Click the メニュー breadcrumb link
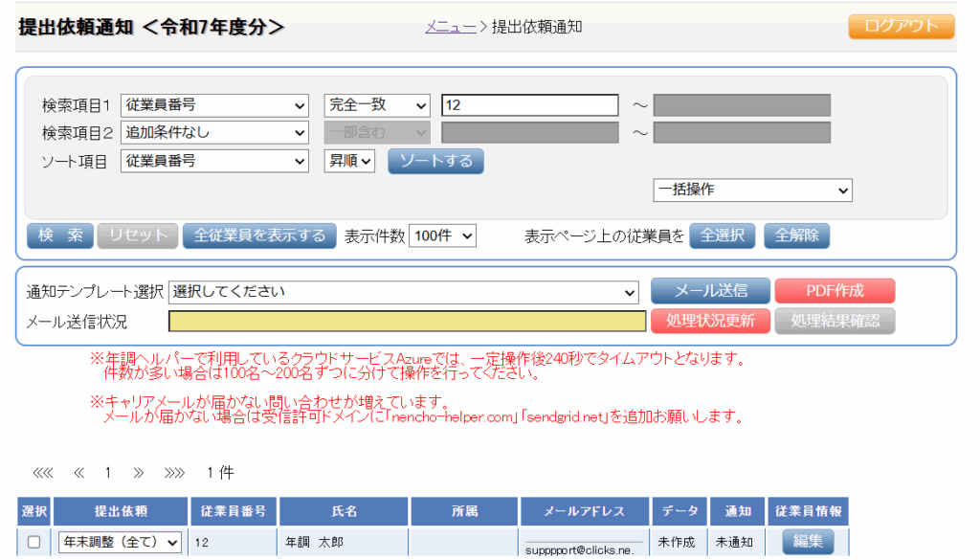This screenshot has height=560, width=980. (x=451, y=27)
